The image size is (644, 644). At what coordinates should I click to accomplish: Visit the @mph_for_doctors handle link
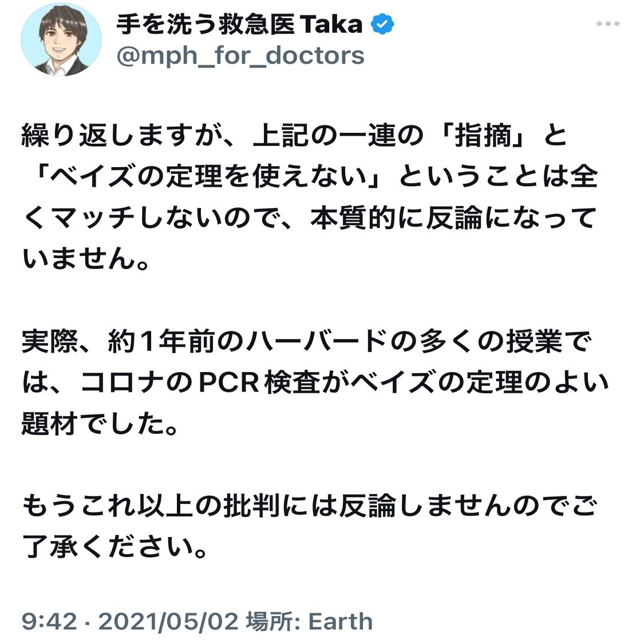240,55
